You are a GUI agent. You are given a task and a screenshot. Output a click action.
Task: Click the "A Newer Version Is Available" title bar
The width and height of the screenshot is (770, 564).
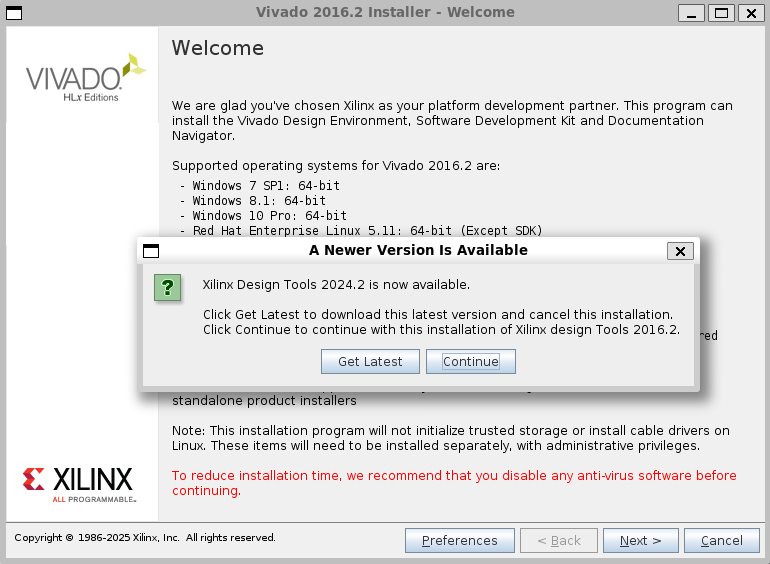coord(418,250)
